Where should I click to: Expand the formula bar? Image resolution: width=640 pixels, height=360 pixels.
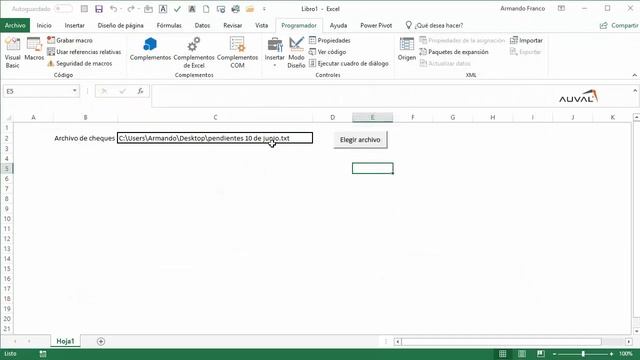tap(635, 91)
